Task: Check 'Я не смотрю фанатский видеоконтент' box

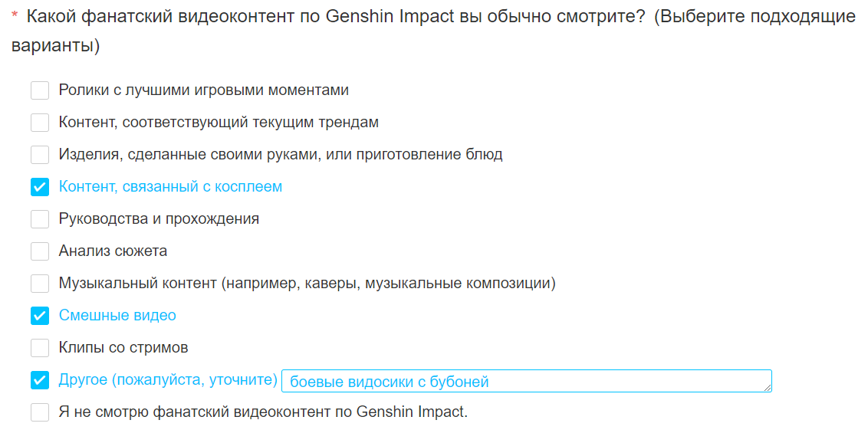Action: [x=40, y=412]
